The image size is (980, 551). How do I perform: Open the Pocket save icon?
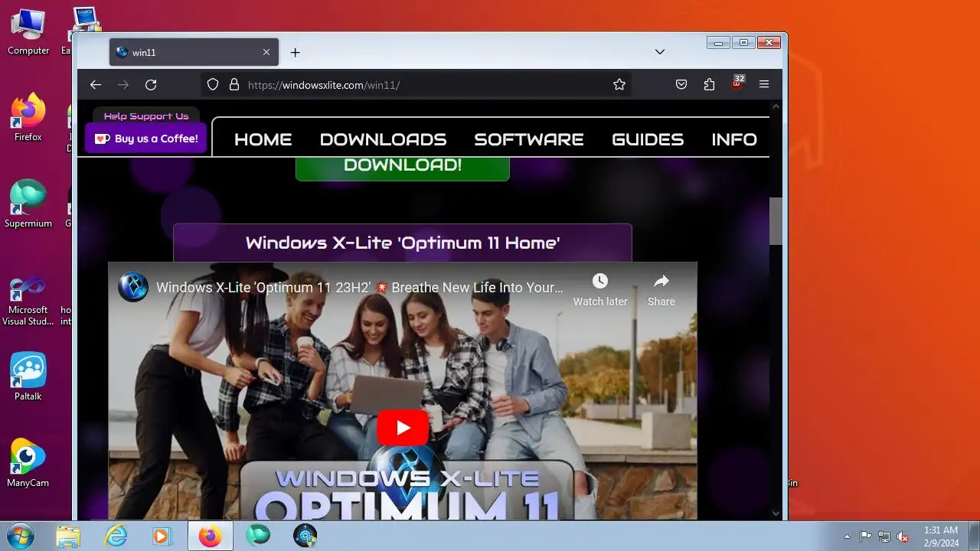click(681, 85)
